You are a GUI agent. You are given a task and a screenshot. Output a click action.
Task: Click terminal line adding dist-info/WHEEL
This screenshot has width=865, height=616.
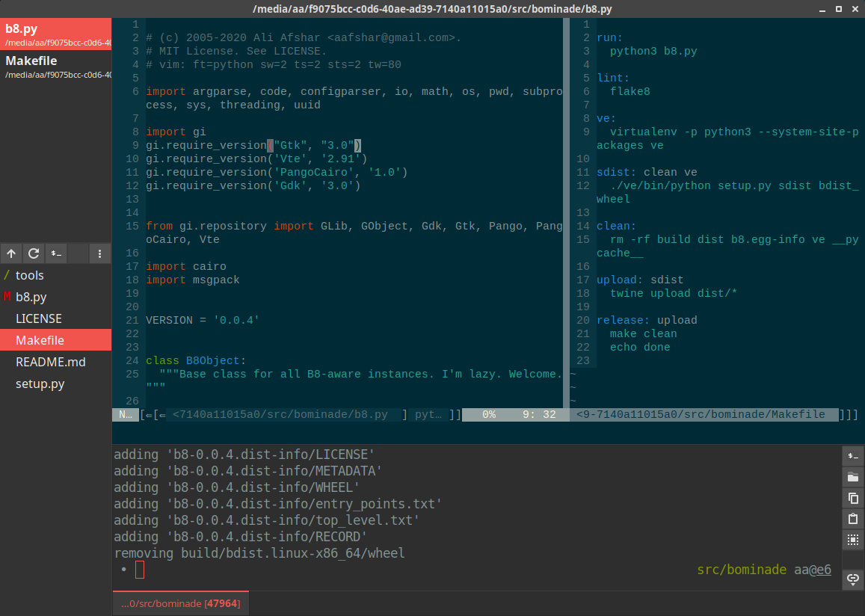(237, 487)
